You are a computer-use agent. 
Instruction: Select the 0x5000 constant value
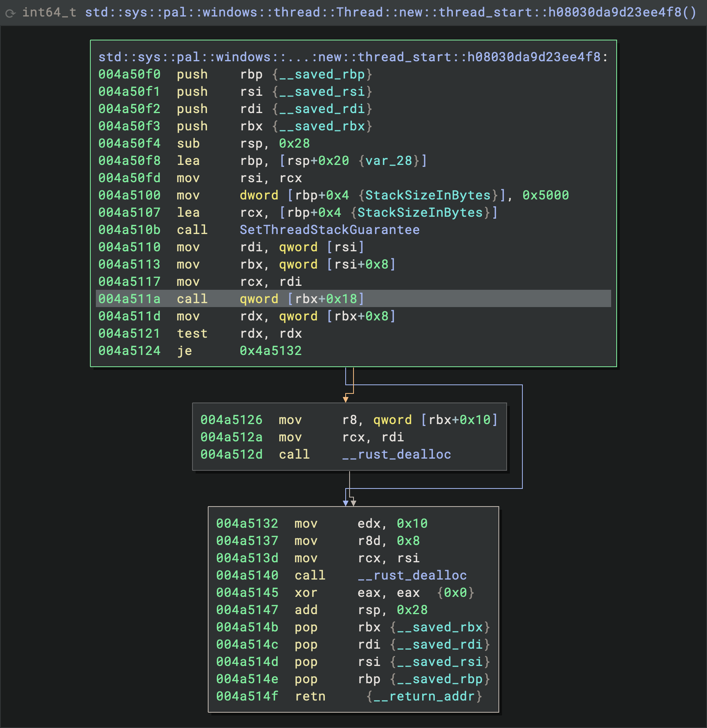tap(545, 195)
